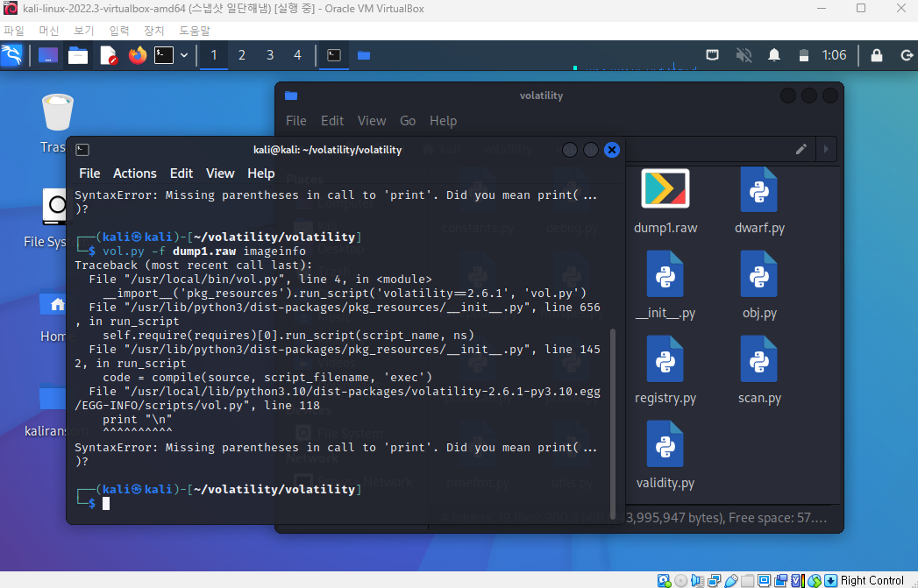This screenshot has height=588, width=918.
Task: Open the terminal View menu
Action: point(220,174)
